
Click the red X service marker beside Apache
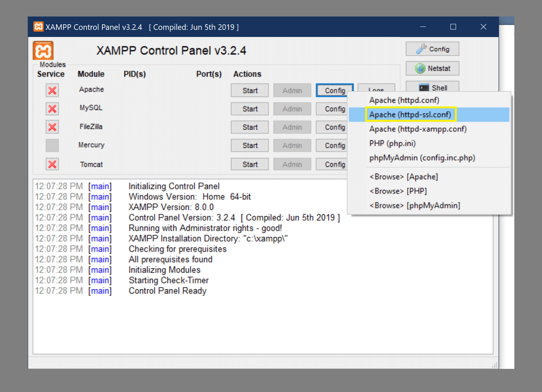pyautogui.click(x=52, y=90)
